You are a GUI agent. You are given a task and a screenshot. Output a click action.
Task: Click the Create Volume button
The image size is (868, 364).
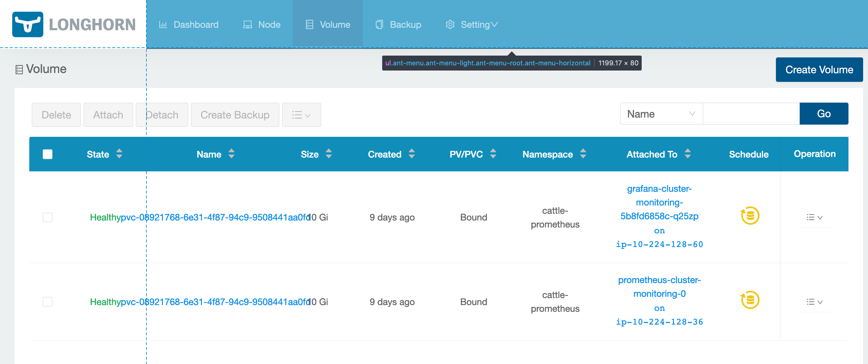[x=819, y=70]
